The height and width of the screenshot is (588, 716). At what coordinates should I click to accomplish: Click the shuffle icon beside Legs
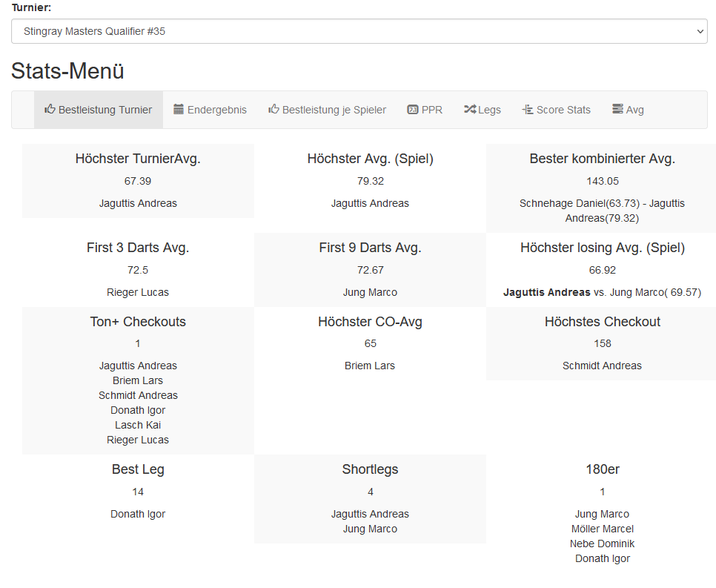click(470, 110)
